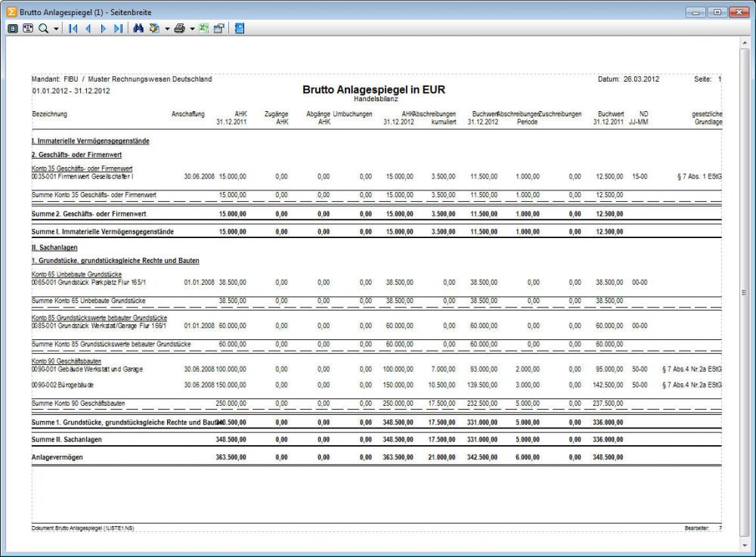756x557 pixels.
Task: Click '§ 7 Abs. 1 EStG' legal basis
Action: (699, 177)
